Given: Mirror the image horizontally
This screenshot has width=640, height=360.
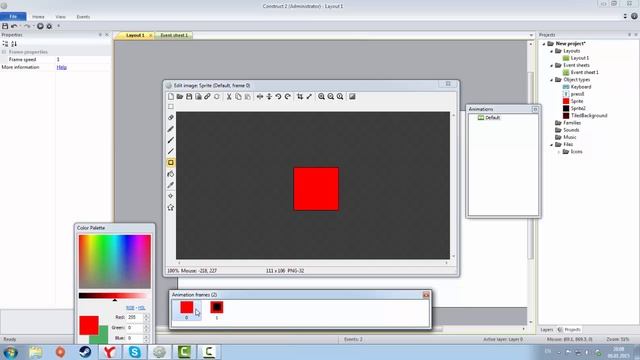Looking at the screenshot, I should click(x=260, y=97).
